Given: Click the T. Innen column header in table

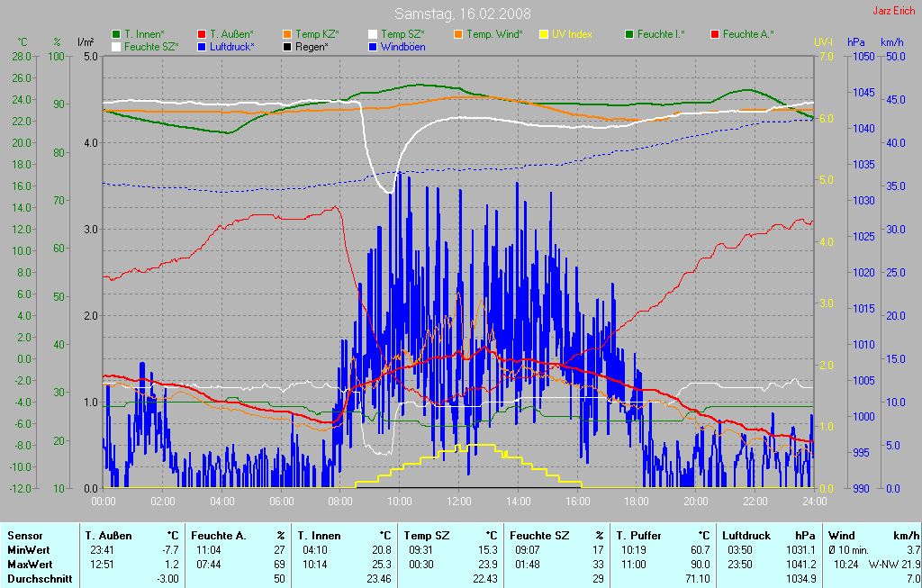Looking at the screenshot, I should coord(320,536).
